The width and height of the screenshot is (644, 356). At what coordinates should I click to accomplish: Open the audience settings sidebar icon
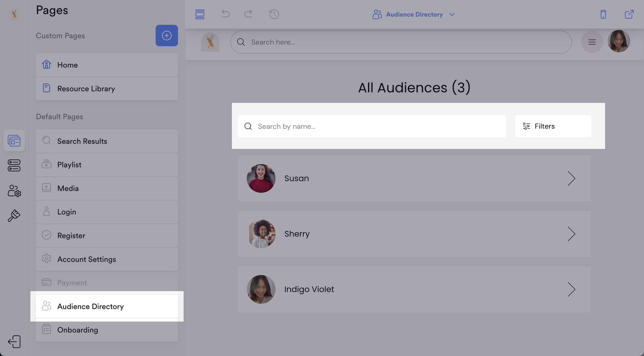coord(14,191)
